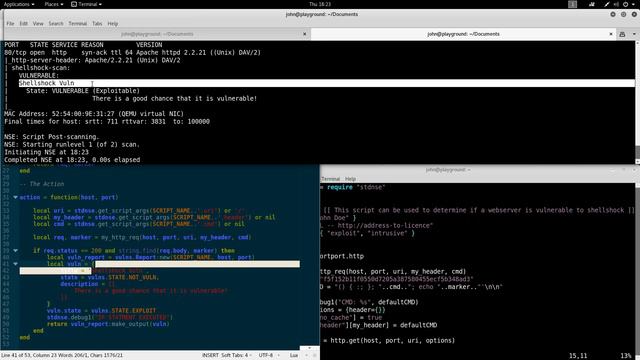Image resolution: width=640 pixels, height=360 pixels.
Task: Click the return vuln_report:make_output line
Action: click(108, 324)
